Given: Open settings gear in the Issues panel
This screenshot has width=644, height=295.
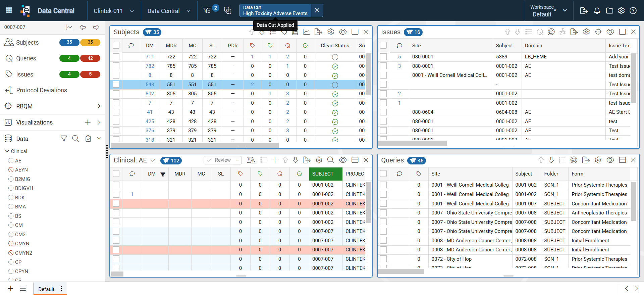Looking at the screenshot, I should tap(586, 32).
